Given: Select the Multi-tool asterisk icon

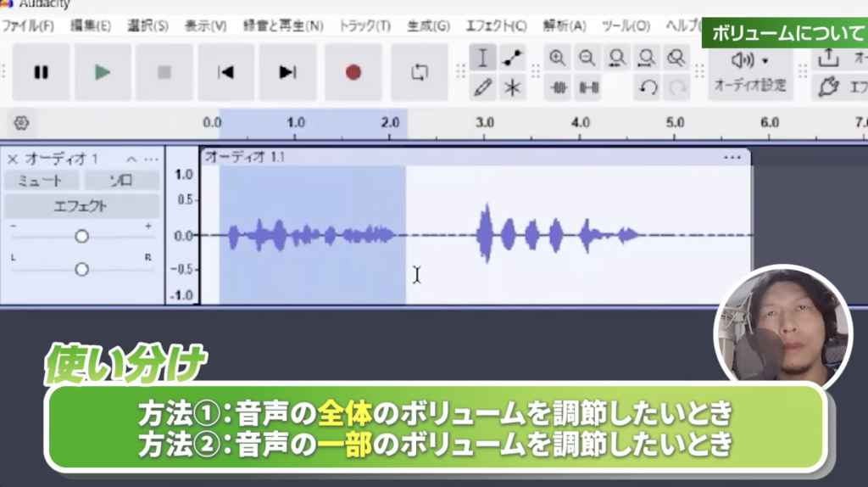Looking at the screenshot, I should click(x=512, y=87).
